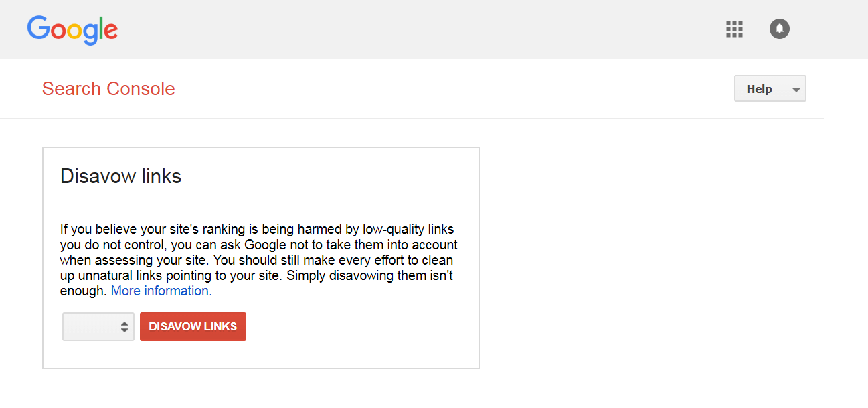Click the Disavow links heading
Viewport: 868px width, 408px height.
(120, 176)
